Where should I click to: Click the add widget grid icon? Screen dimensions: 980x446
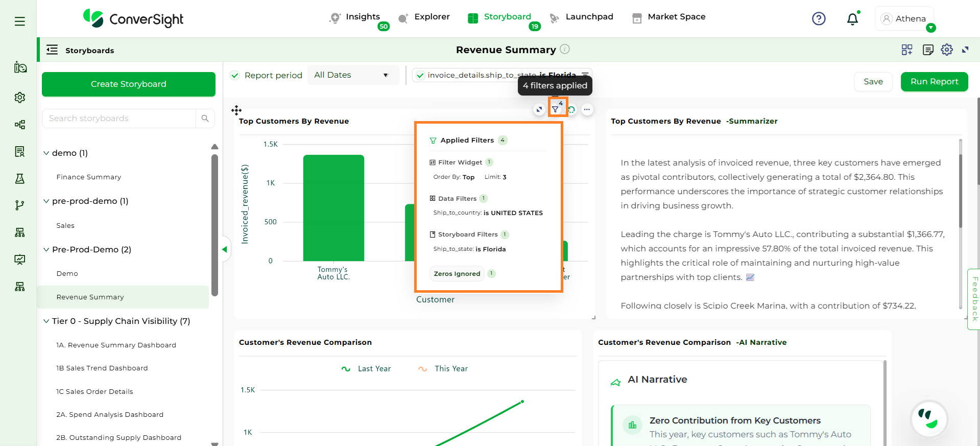pos(907,50)
